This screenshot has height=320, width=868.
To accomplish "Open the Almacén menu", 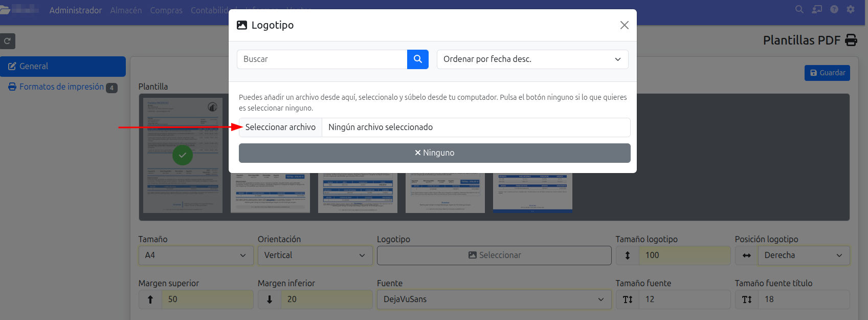I will pyautogui.click(x=126, y=10).
